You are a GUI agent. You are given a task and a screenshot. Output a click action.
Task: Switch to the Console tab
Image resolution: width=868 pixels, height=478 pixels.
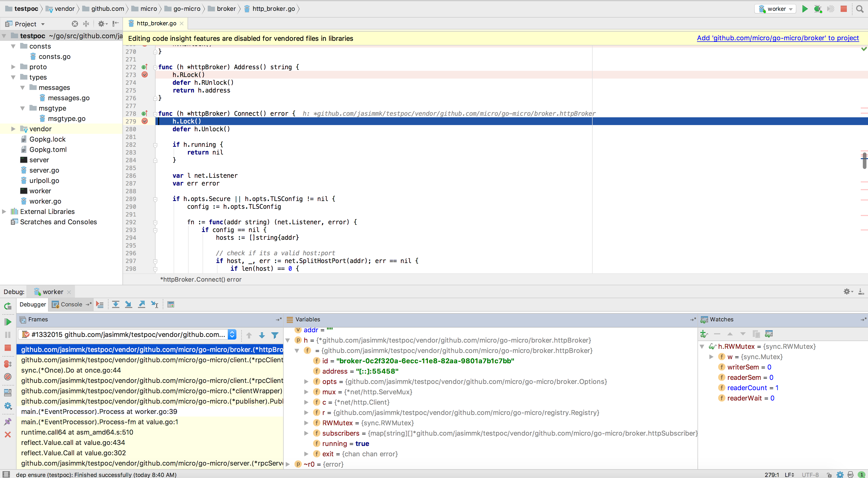tap(71, 304)
